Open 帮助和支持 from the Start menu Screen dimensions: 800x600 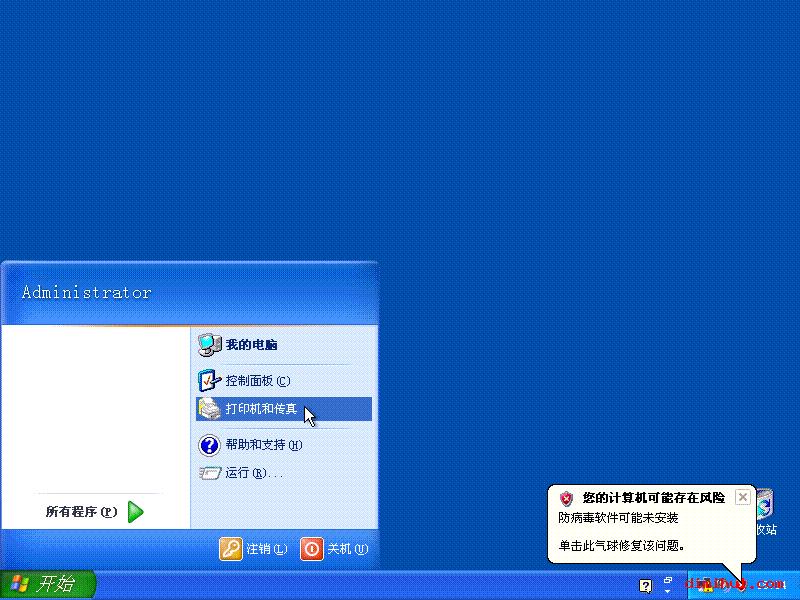tap(284, 445)
